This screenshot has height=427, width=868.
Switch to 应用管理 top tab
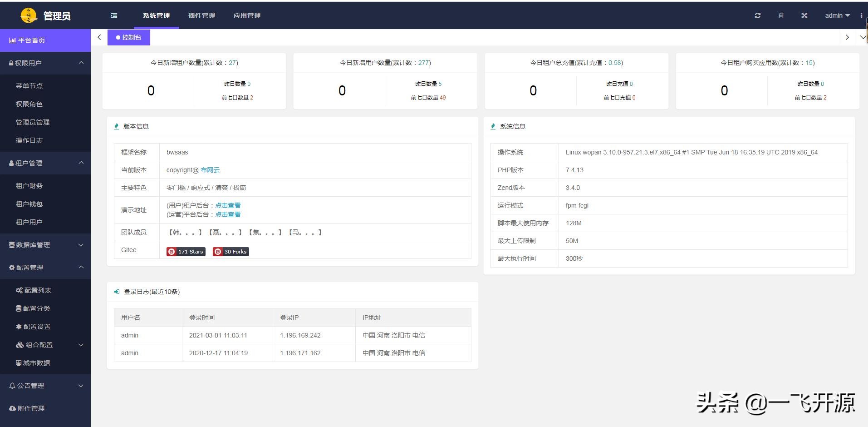click(x=247, y=15)
